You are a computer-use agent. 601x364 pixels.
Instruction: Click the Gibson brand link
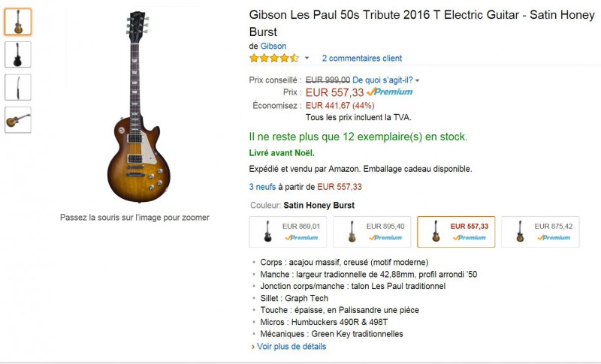click(x=273, y=46)
